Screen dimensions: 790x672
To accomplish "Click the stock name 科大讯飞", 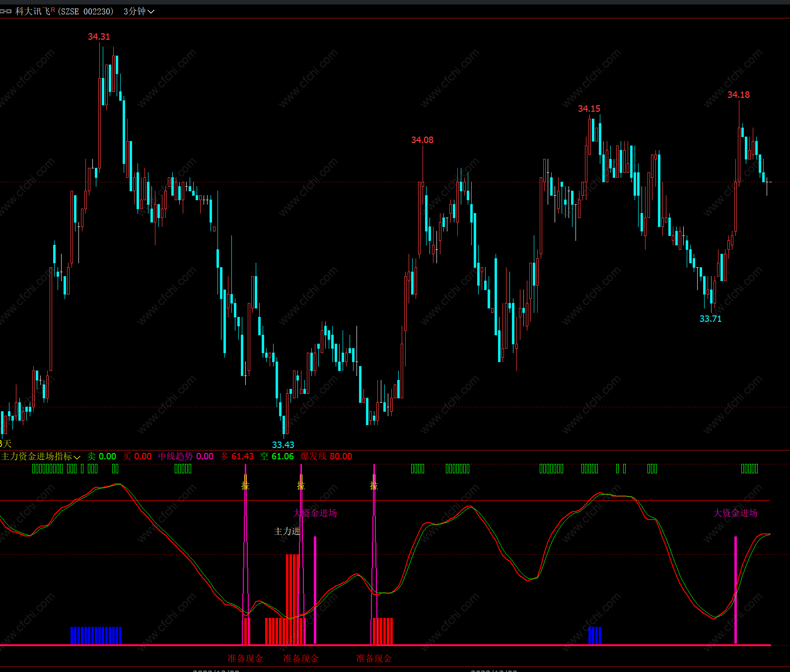I will point(33,11).
